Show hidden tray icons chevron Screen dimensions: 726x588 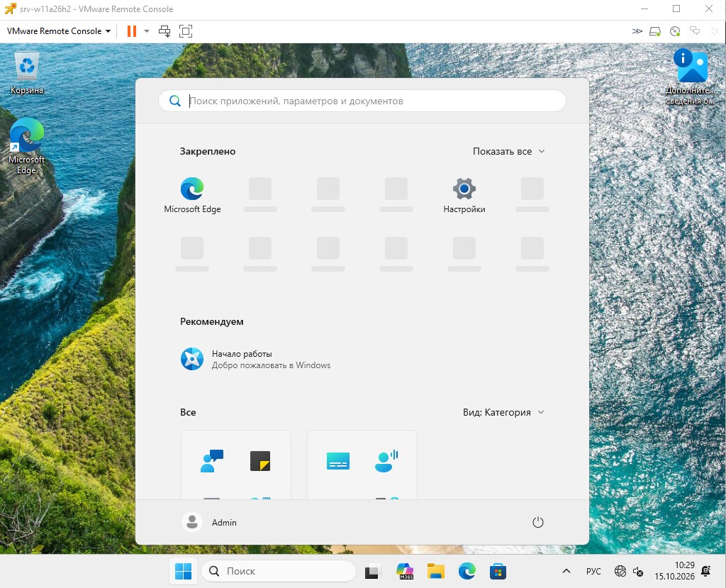(x=566, y=571)
